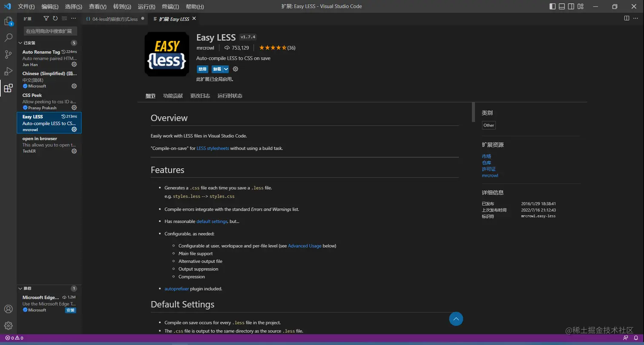Select the 细节 details tab
The height and width of the screenshot is (345, 644).
tap(150, 96)
